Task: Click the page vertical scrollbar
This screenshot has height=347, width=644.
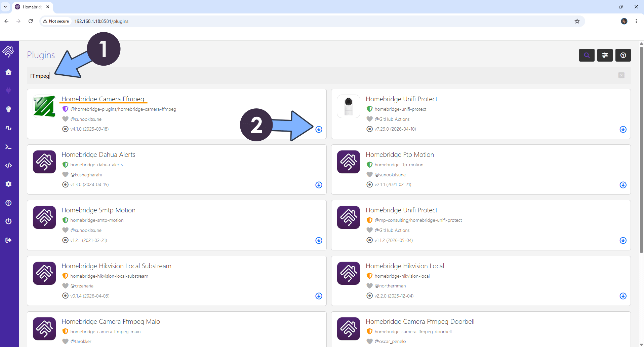Action: (x=641, y=150)
